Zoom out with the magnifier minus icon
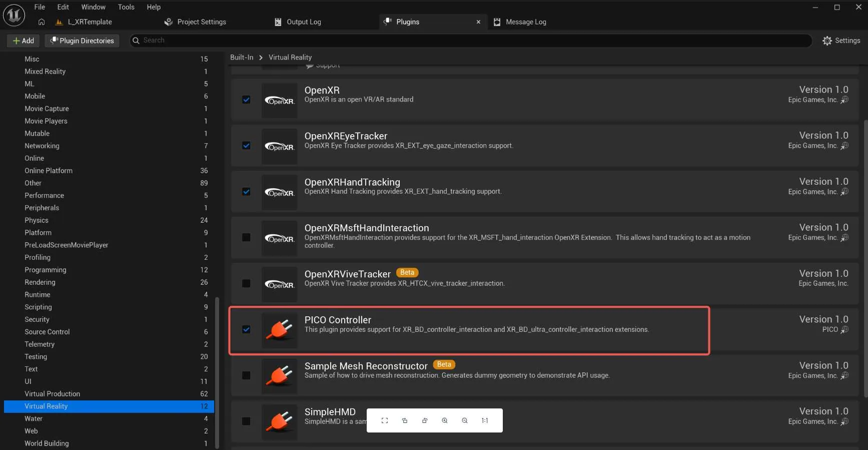Image resolution: width=868 pixels, height=450 pixels. click(465, 420)
